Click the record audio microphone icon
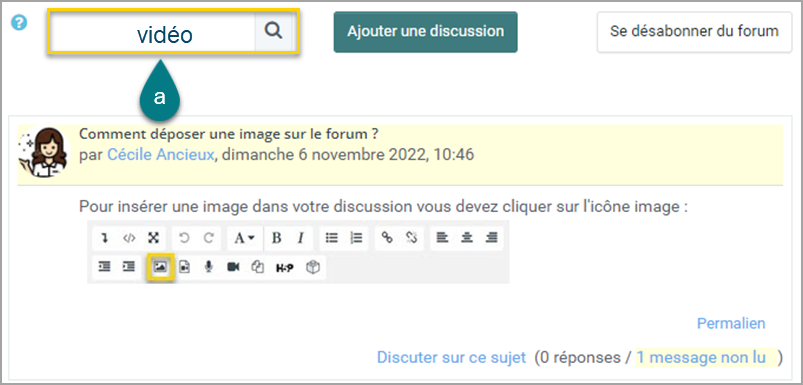This screenshot has height=385, width=803. (208, 267)
